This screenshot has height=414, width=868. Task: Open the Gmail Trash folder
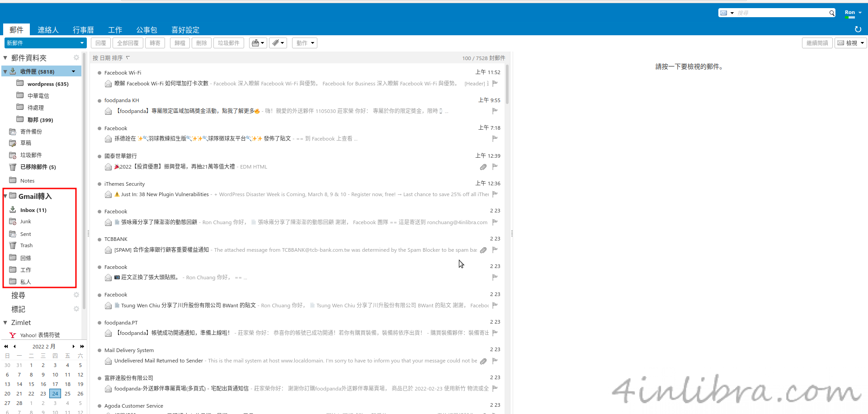pyautogui.click(x=26, y=245)
